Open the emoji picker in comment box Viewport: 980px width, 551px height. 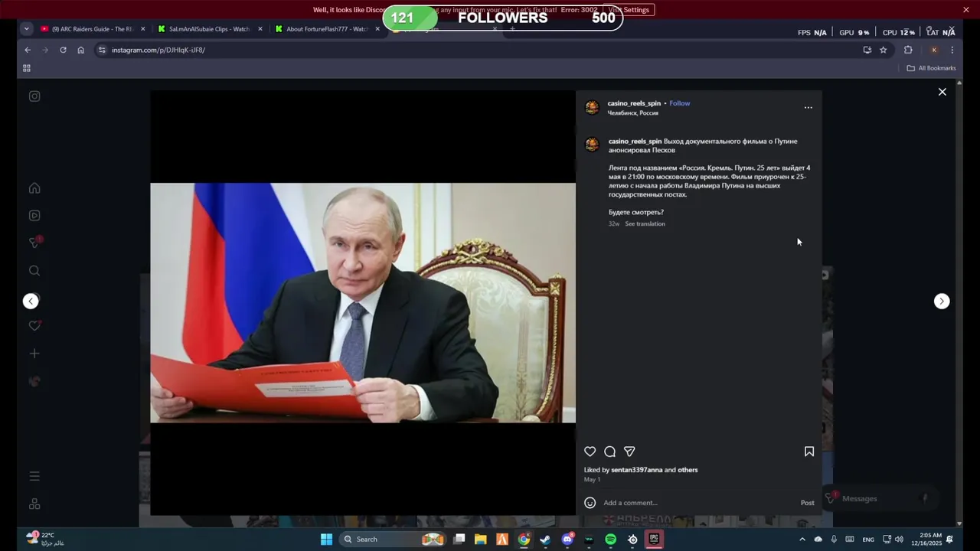(590, 503)
